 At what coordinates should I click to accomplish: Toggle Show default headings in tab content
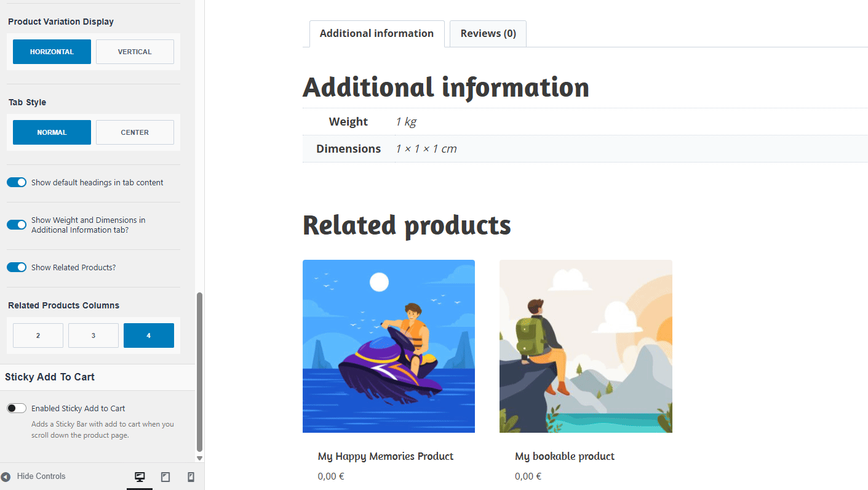tap(17, 182)
